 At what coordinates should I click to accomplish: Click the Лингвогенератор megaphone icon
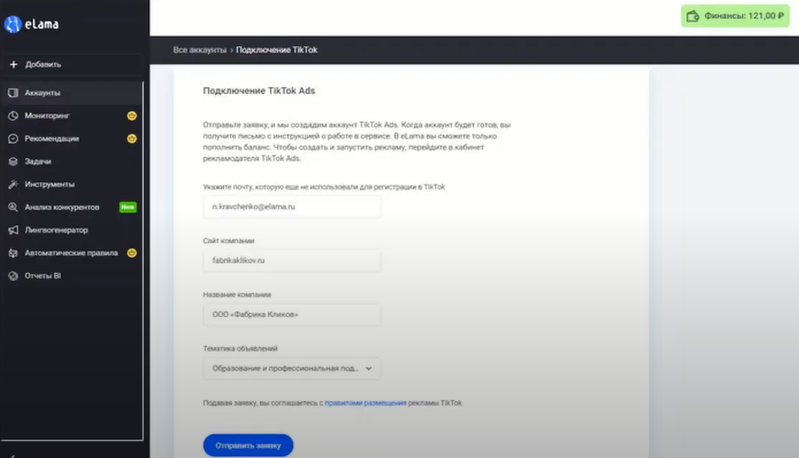(13, 230)
